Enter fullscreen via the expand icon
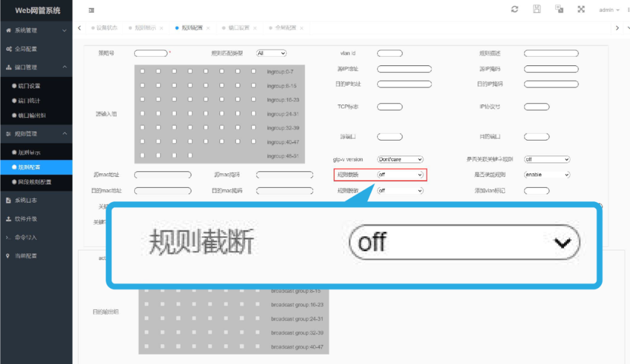The width and height of the screenshot is (630, 364). coord(580,9)
